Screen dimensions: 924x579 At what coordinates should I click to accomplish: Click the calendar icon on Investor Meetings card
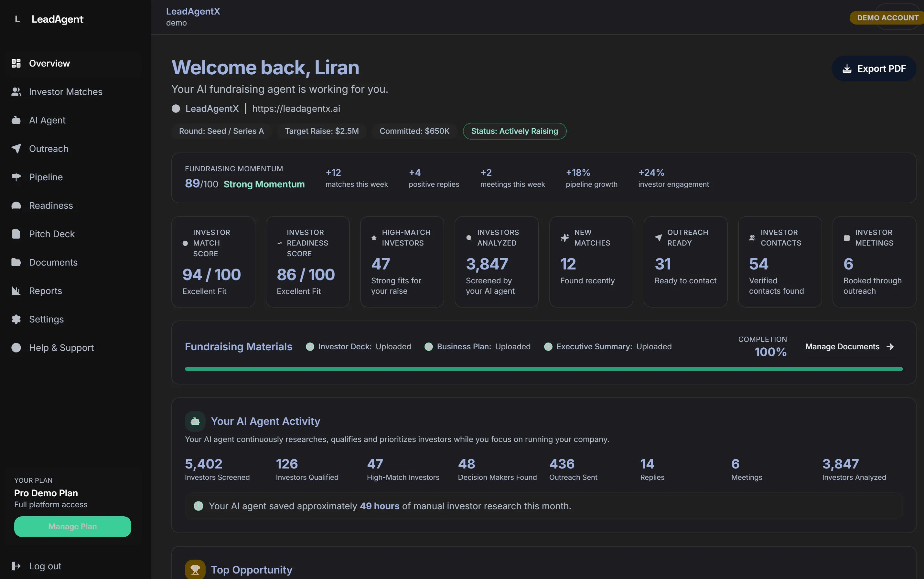(847, 238)
